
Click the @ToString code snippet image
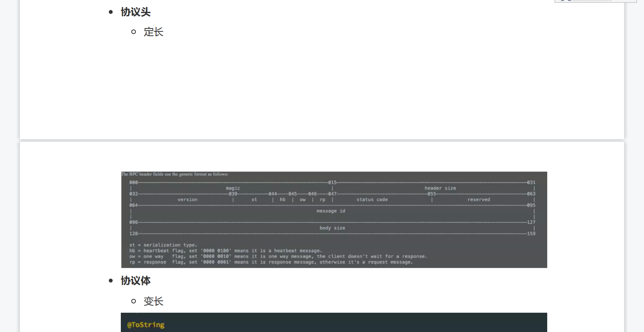point(334,322)
